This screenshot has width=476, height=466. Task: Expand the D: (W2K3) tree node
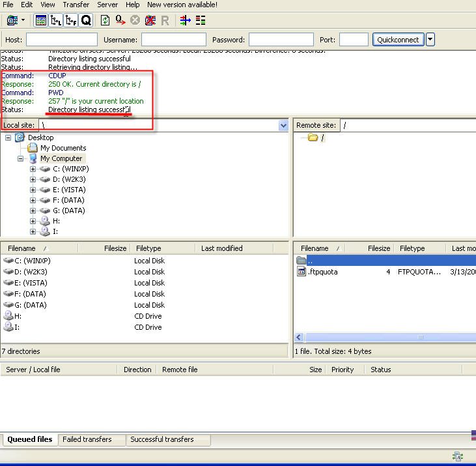coord(33,179)
